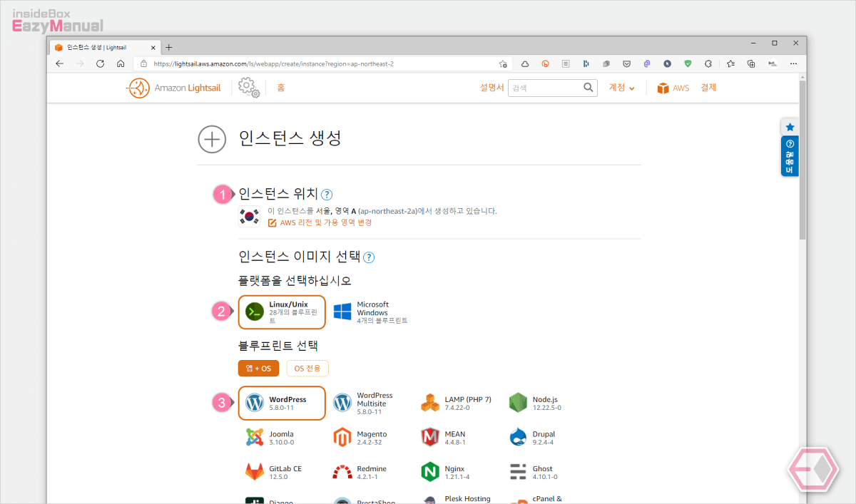Click the blue star feedback tab
The image size is (856, 504).
tap(790, 127)
